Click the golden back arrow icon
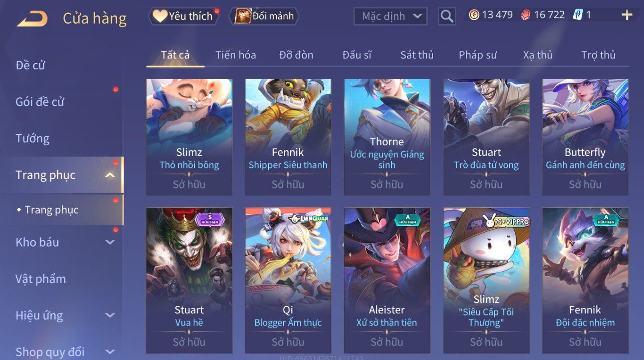The height and width of the screenshot is (360, 644). 32,19
